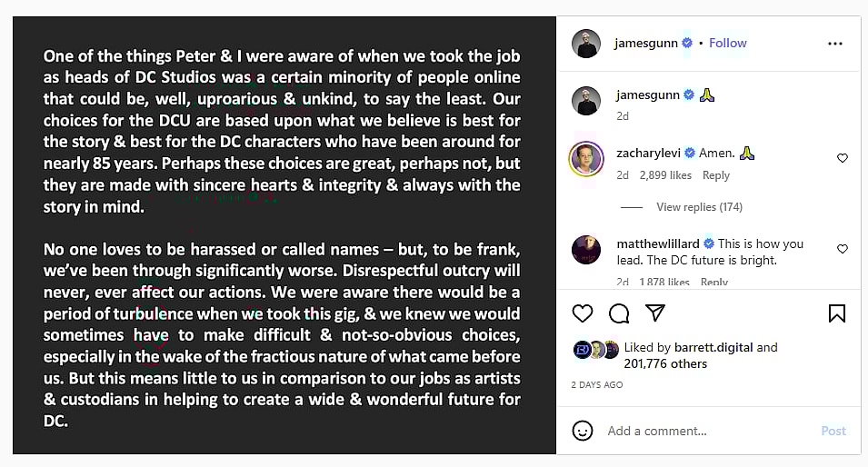Open zacharylevi's profile avatar
This screenshot has width=868, height=467.
pos(586,159)
